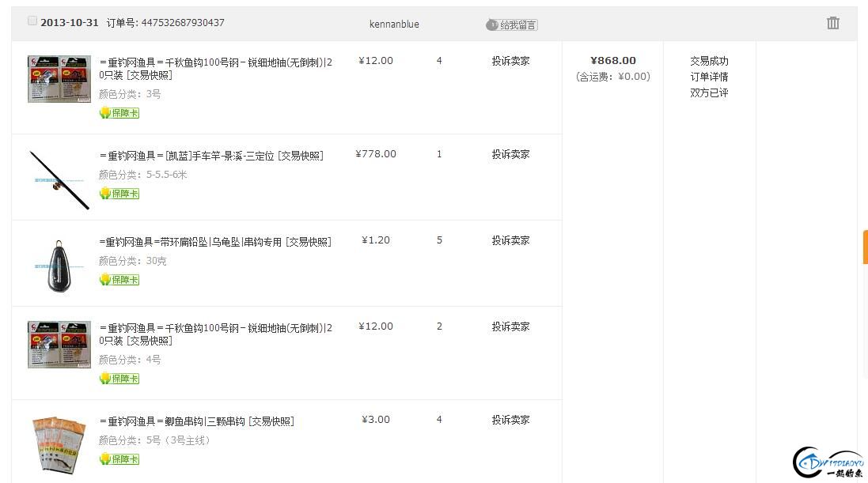Open thumbnail of the 3号 千秋鱼钩 item

(x=59, y=78)
